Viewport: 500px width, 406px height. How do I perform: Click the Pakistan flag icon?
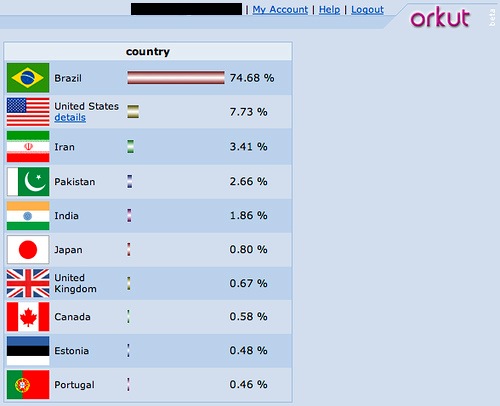pos(28,181)
